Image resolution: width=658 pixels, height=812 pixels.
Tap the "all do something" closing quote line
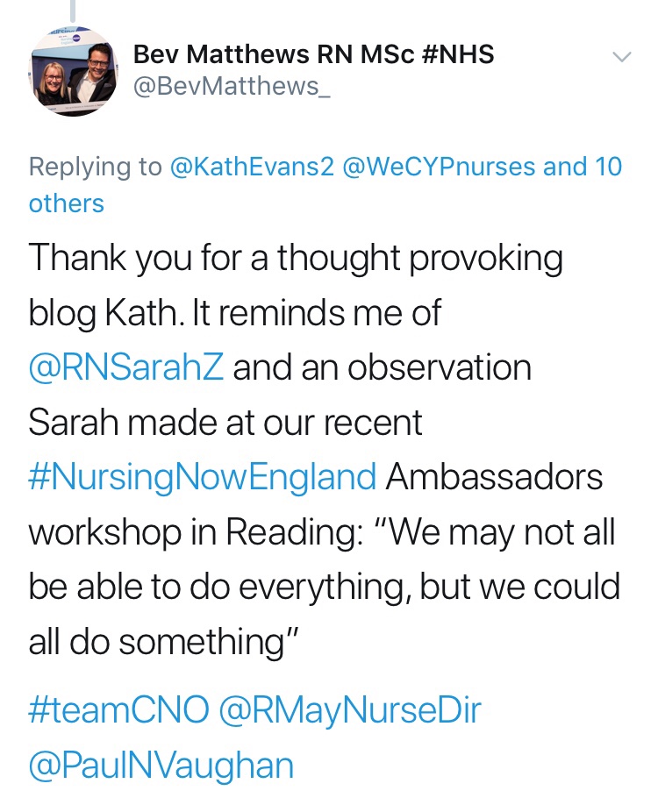164,643
